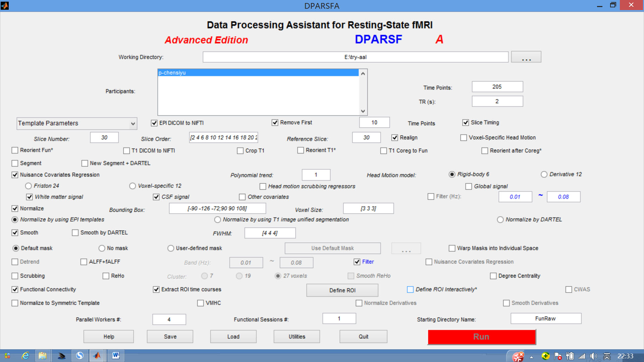The image size is (644, 362).
Task: Click Save parameters button
Action: [170, 337]
